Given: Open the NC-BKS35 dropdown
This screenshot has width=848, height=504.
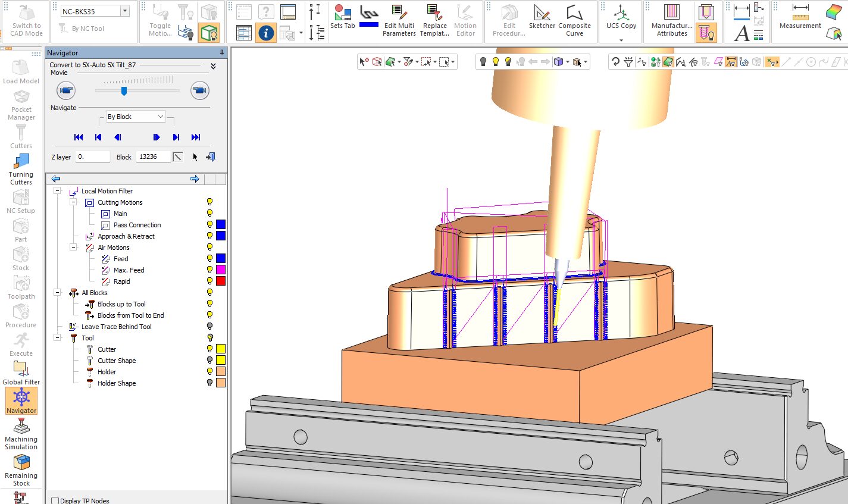Looking at the screenshot, I should click(125, 11).
